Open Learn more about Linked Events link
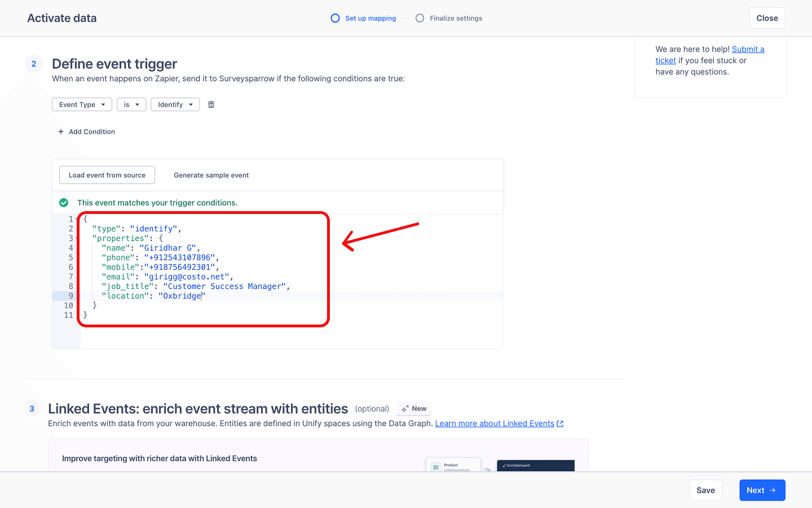 (495, 423)
